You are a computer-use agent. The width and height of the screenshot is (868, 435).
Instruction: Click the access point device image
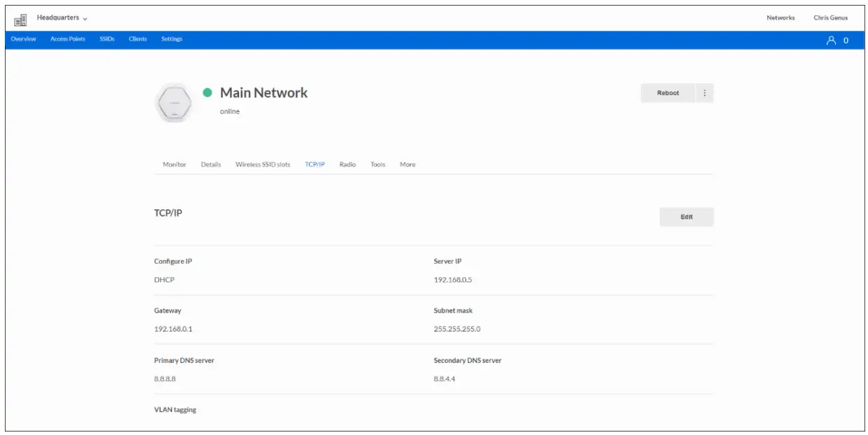(173, 102)
